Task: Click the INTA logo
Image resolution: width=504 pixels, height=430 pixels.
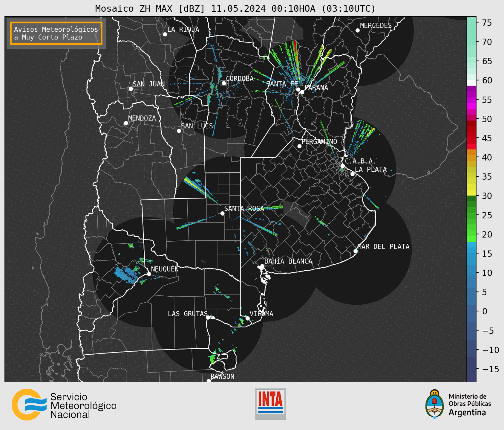Action: click(270, 404)
